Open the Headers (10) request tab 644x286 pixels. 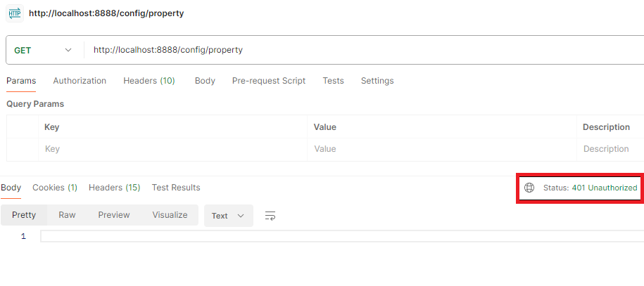pos(149,81)
